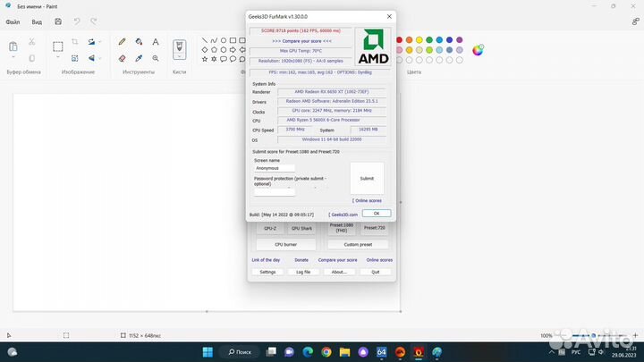
Task: Pick the straight line shape
Action: [205, 40]
